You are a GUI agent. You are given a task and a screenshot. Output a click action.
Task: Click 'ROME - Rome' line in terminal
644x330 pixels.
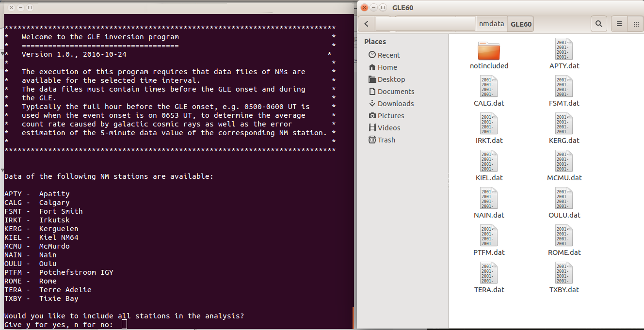(x=31, y=281)
